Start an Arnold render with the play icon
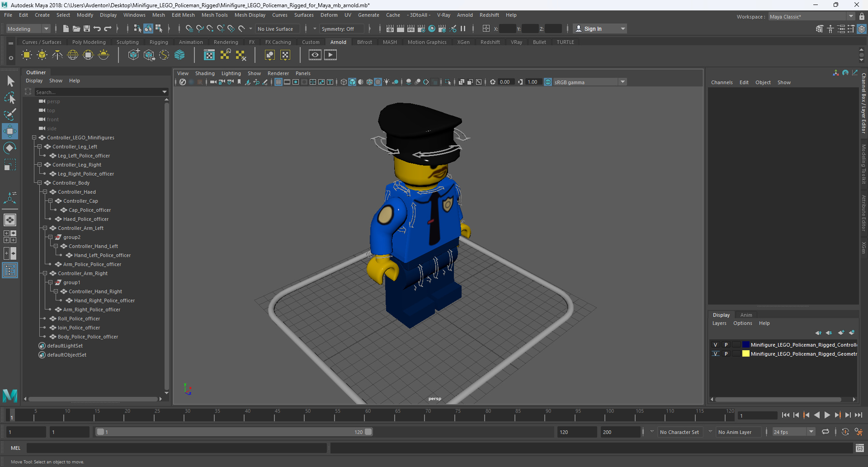This screenshot has height=467, width=868. 330,55
